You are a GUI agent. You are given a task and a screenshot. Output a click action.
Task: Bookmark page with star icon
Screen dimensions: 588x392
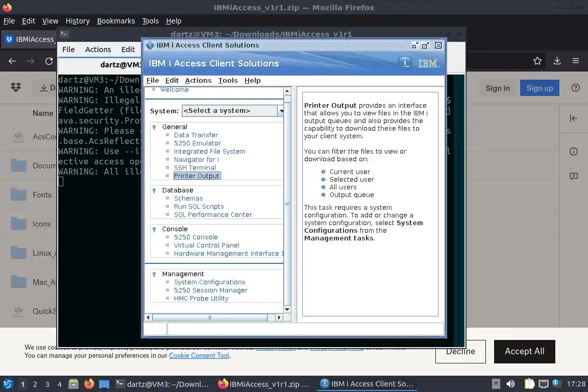click(537, 61)
